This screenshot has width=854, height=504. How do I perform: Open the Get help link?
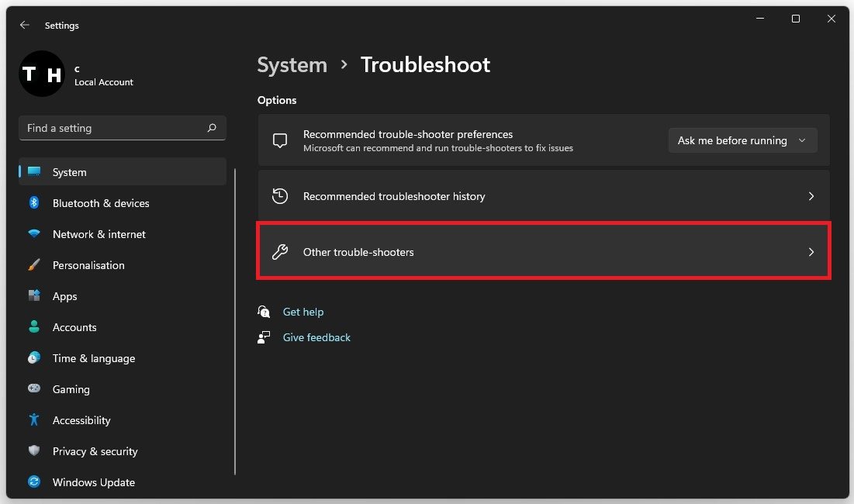pyautogui.click(x=303, y=312)
